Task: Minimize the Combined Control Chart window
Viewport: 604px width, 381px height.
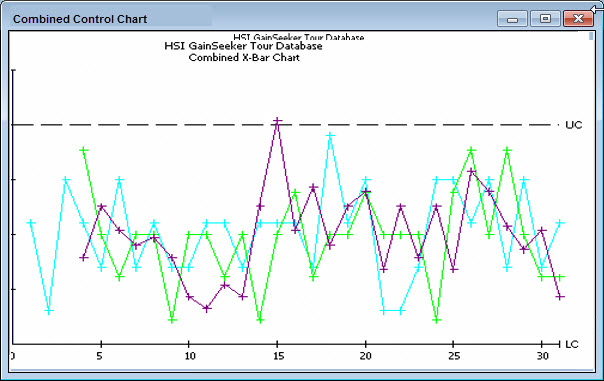Action: coord(512,18)
